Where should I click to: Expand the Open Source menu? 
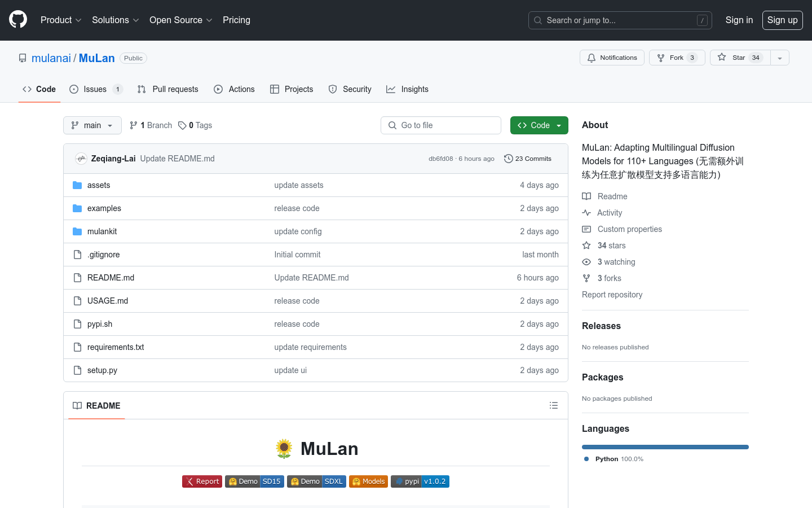180,20
